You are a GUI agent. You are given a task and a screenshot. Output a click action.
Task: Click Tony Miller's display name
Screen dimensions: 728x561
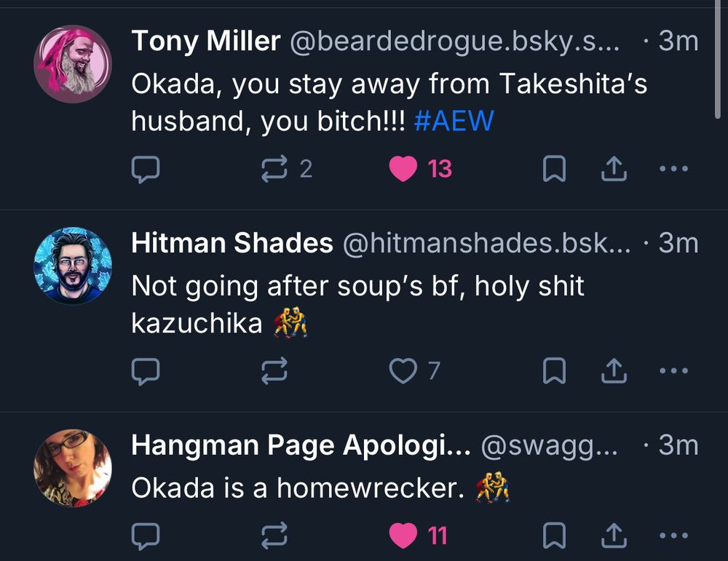(x=206, y=41)
